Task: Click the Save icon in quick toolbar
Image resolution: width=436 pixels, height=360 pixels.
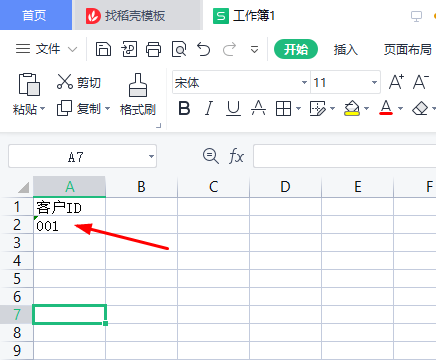Action: pos(103,49)
